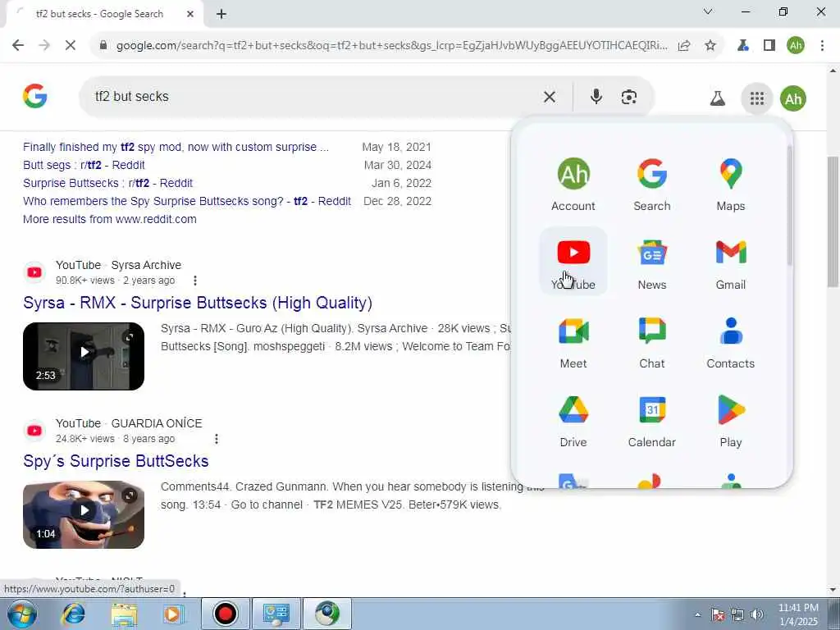Open a new browser tab

pos(221,14)
